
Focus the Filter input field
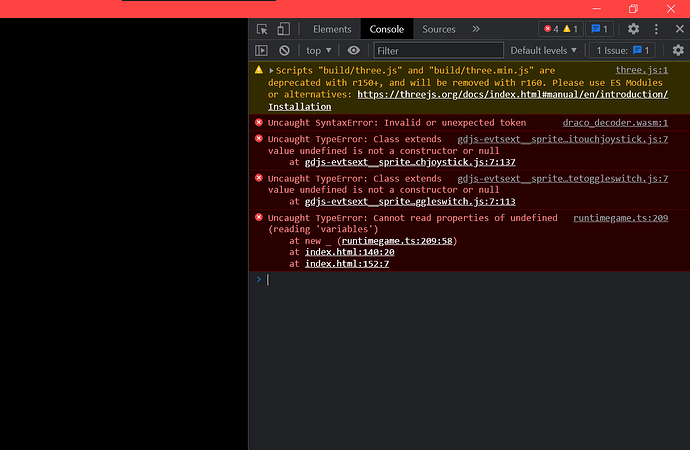pyautogui.click(x=438, y=51)
